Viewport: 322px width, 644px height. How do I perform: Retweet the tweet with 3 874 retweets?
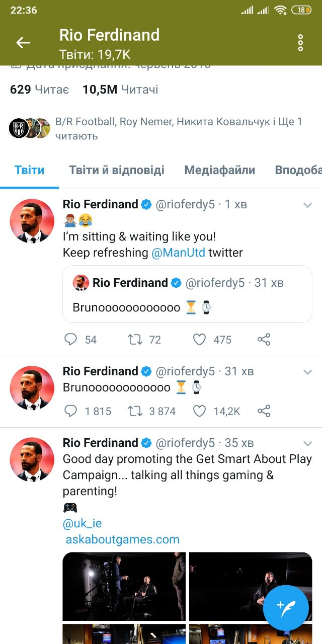pos(135,411)
